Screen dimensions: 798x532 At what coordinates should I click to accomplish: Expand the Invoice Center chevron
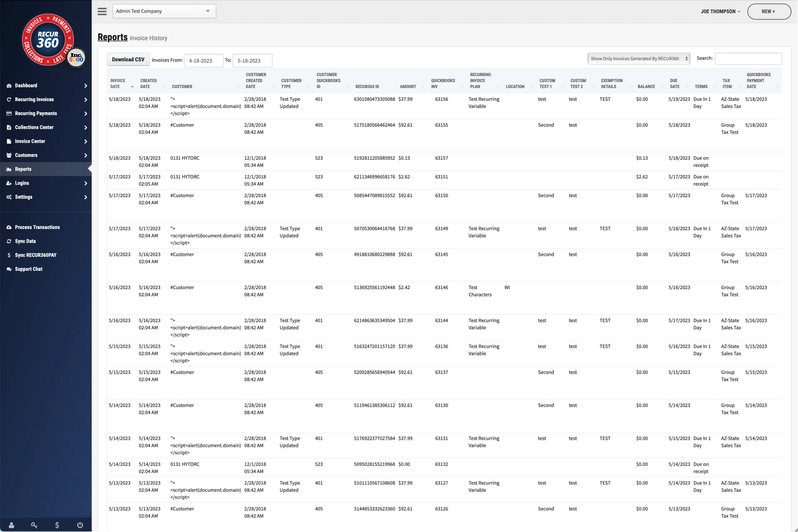(x=86, y=141)
